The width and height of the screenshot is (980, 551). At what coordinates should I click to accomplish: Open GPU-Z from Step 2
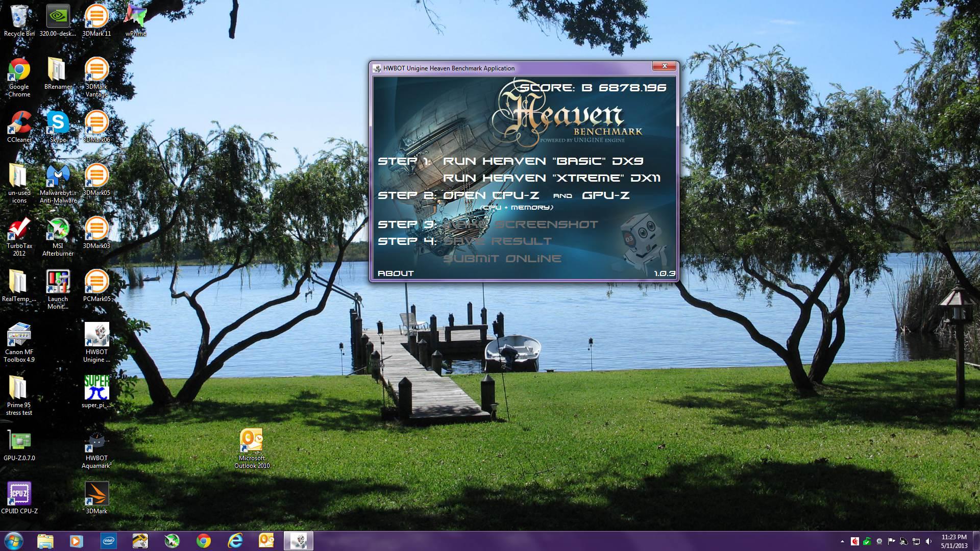(x=605, y=195)
